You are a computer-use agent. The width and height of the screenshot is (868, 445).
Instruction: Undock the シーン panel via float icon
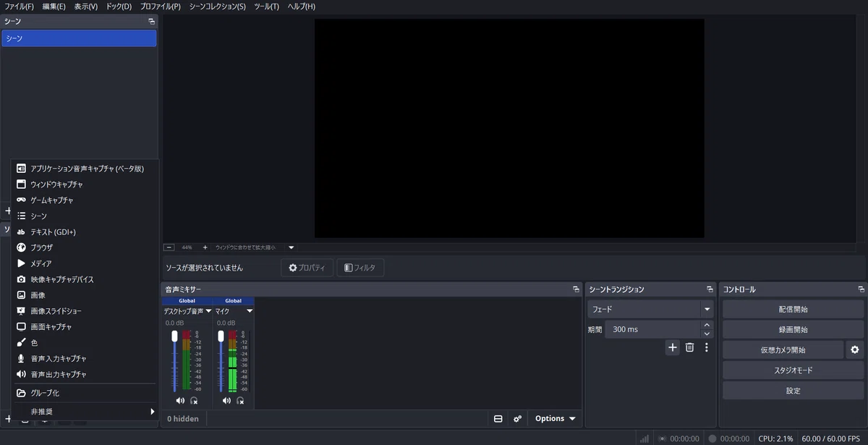(151, 22)
